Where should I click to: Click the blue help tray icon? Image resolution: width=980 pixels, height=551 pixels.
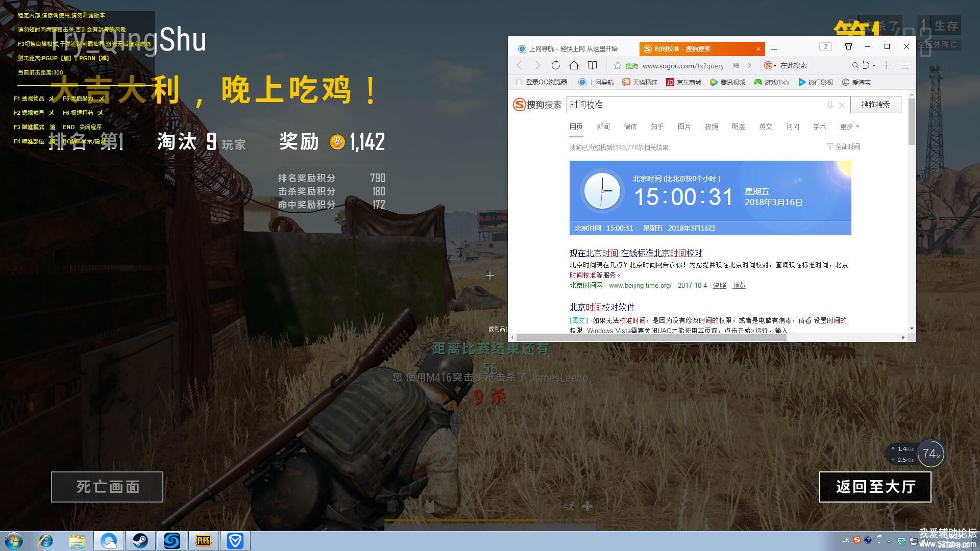coord(868,540)
